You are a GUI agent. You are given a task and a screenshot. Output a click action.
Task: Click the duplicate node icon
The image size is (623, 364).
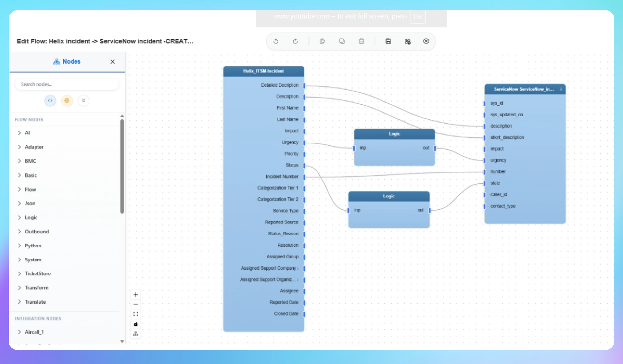point(342,41)
